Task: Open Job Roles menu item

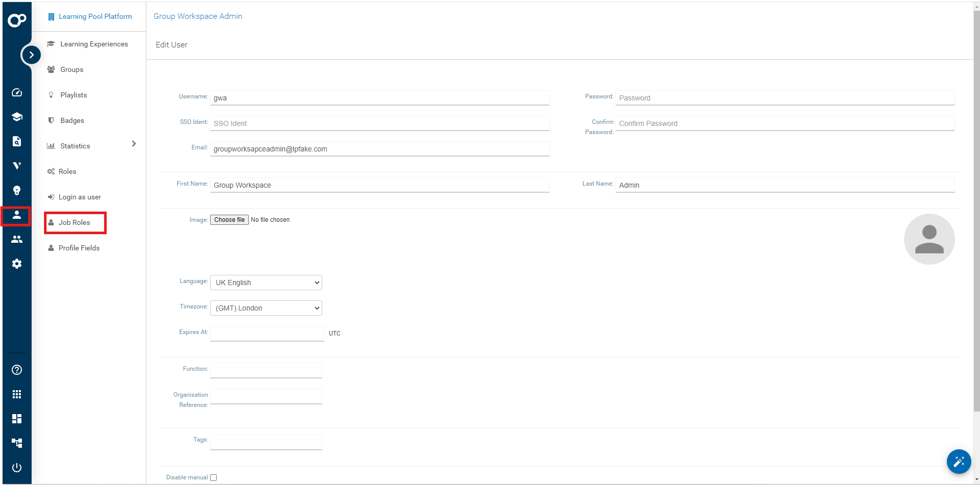Action: pos(74,223)
